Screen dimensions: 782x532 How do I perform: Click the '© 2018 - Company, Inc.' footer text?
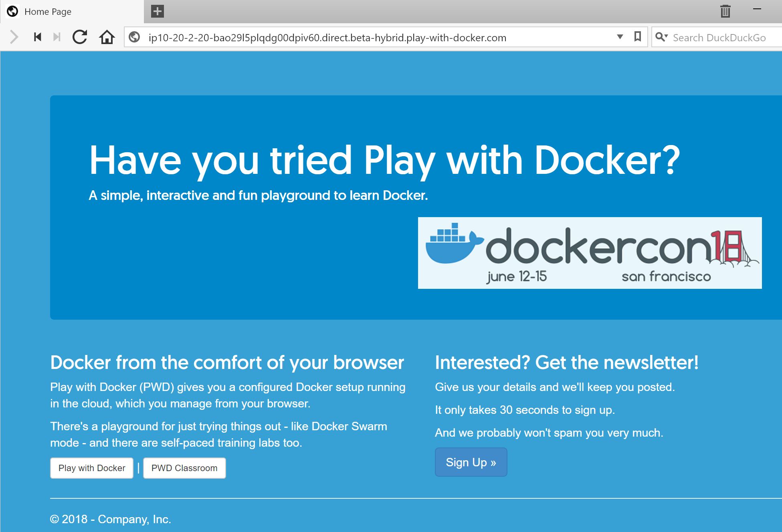[111, 519]
